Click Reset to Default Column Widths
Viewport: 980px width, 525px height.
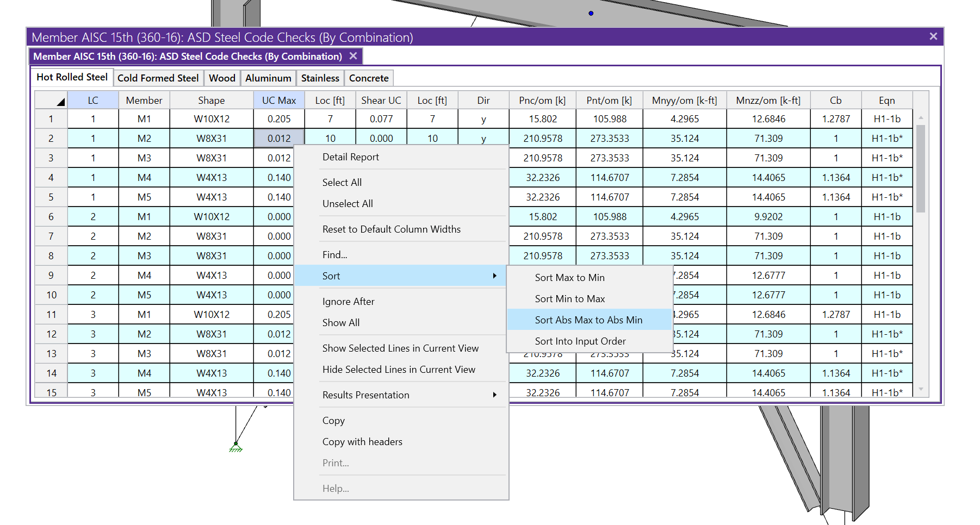391,229
